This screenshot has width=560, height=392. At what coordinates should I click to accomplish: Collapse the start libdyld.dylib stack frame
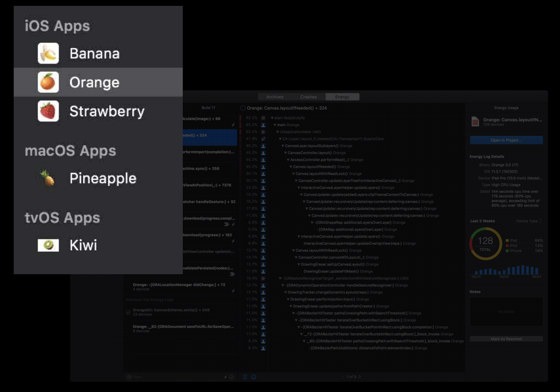272,118
